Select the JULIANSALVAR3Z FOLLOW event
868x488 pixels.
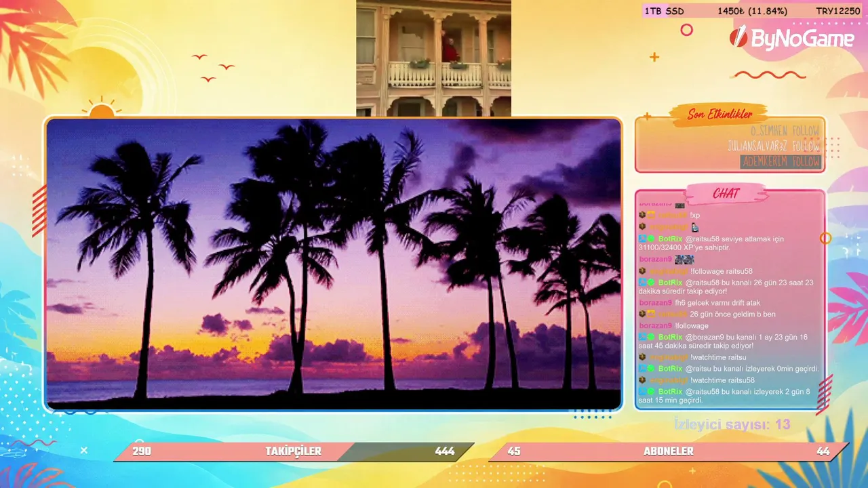(773, 146)
